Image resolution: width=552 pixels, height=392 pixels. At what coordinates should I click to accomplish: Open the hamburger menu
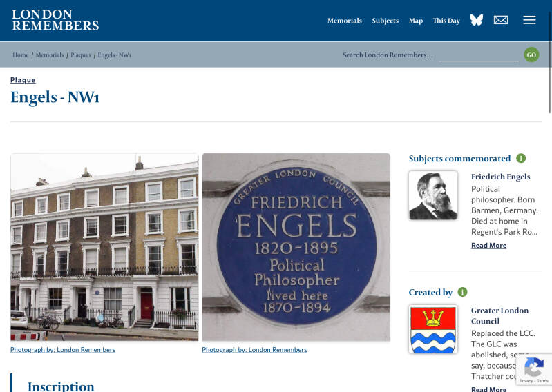pyautogui.click(x=529, y=20)
